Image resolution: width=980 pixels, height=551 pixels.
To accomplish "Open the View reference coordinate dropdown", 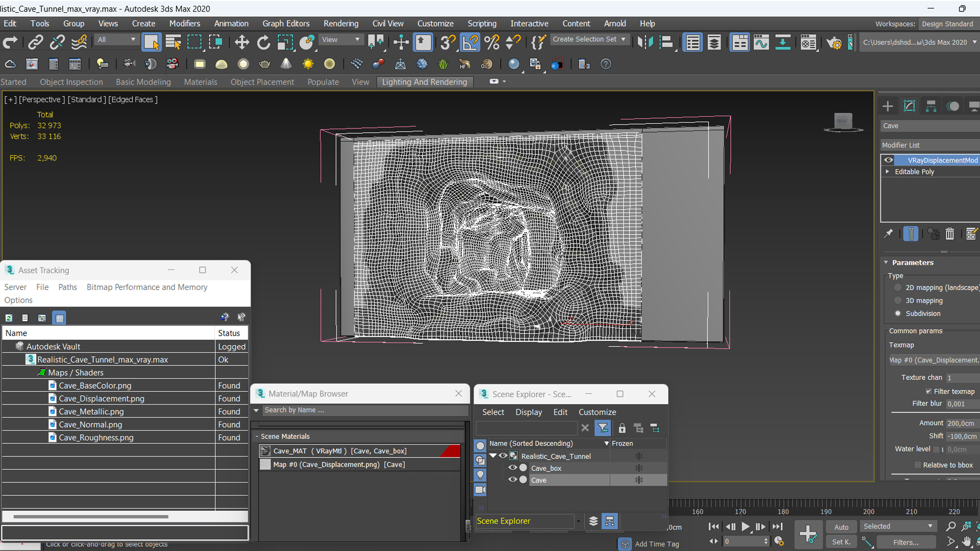I will pyautogui.click(x=340, y=39).
